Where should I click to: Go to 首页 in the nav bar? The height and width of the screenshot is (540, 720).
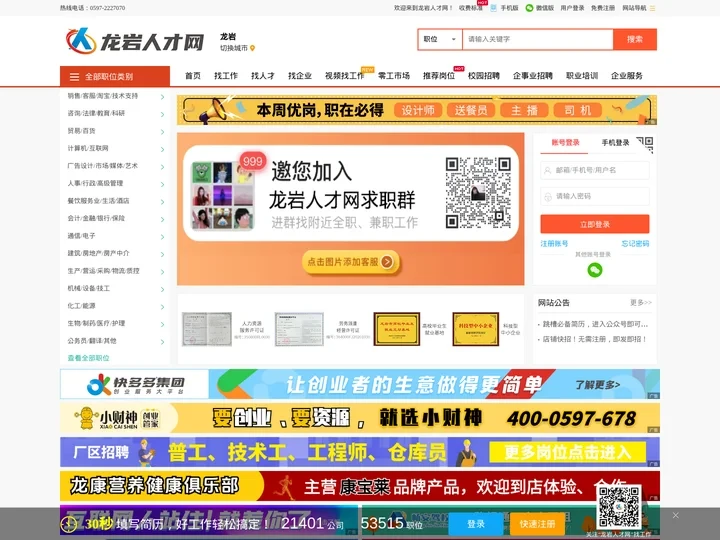pos(193,76)
